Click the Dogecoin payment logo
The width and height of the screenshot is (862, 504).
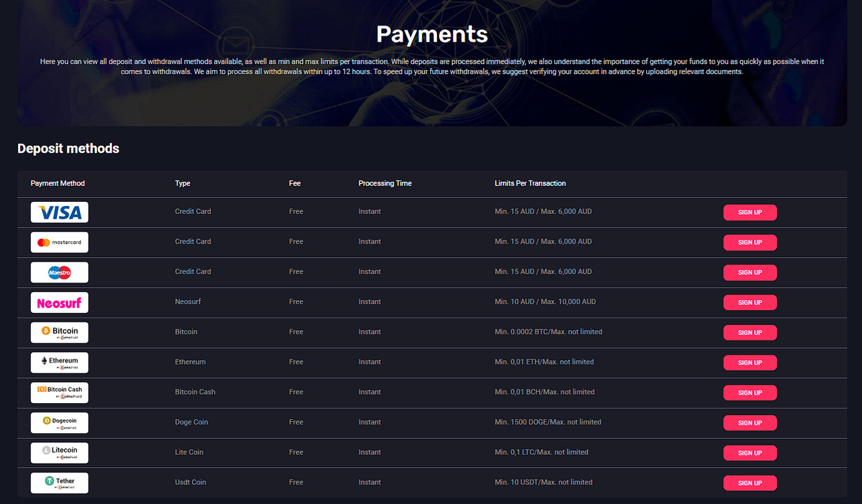pyautogui.click(x=59, y=423)
